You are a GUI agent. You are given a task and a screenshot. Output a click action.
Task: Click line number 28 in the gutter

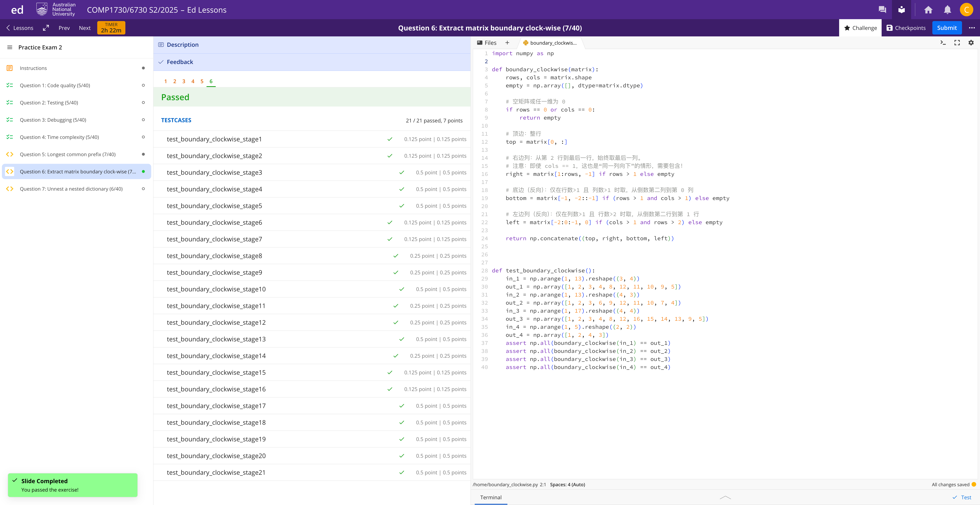[484, 270]
